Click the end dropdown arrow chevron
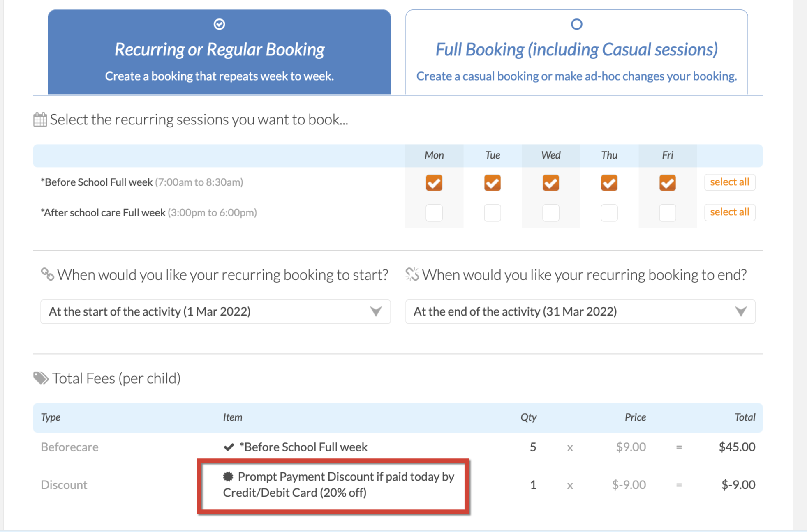 tap(741, 311)
